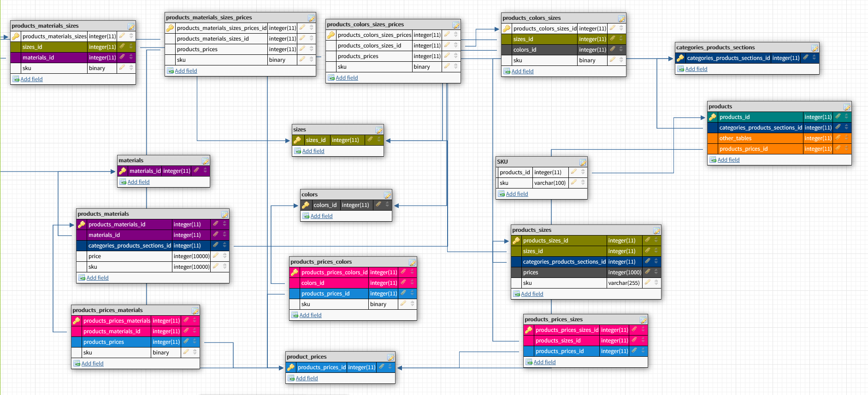The image size is (868, 395).
Task: Open the edit icon in the sizes table header
Action: [379, 130]
